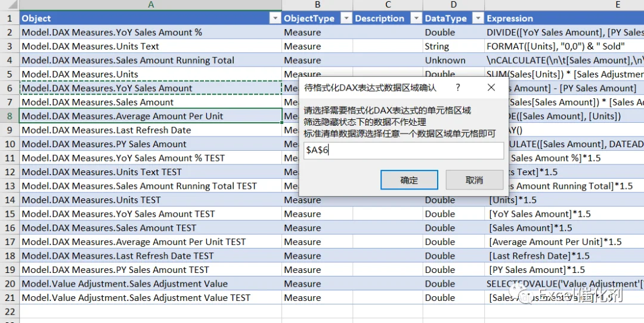
Task: Select column A header
Action: (x=151, y=5)
